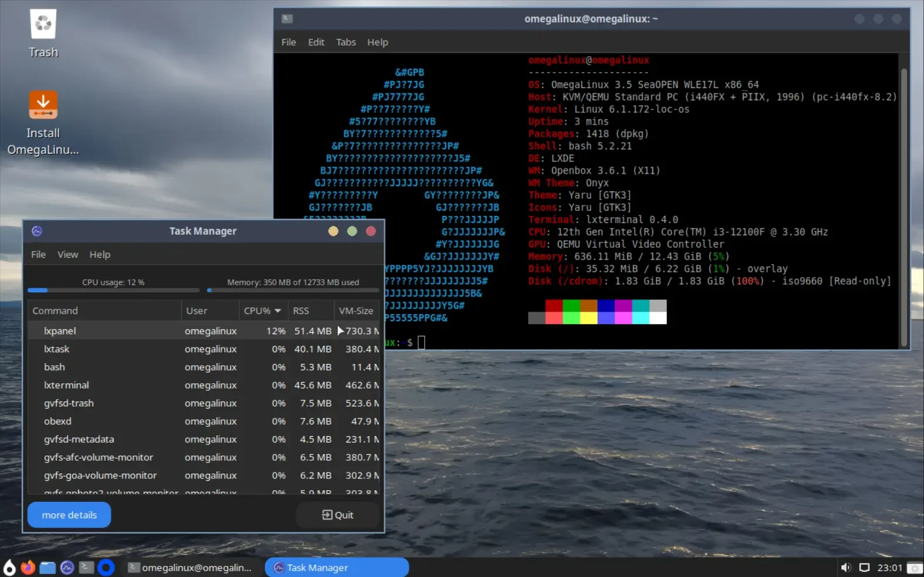Sort processes by the User column header
Viewport: 924px width, 577px height.
[210, 311]
